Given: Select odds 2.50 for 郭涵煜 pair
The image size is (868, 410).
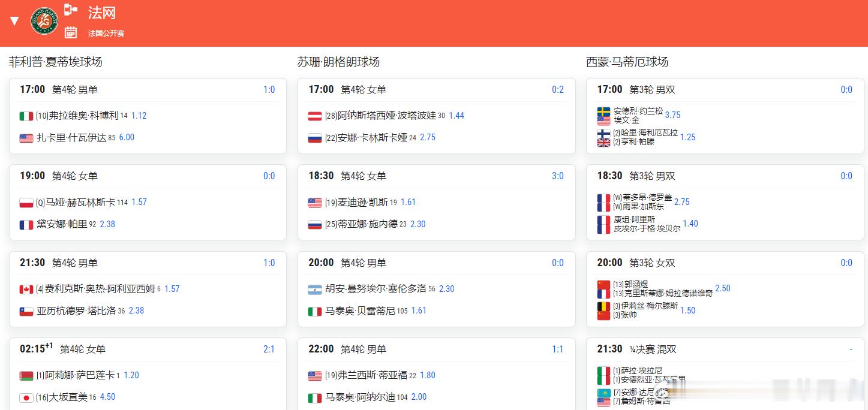Looking at the screenshot, I should [x=723, y=288].
